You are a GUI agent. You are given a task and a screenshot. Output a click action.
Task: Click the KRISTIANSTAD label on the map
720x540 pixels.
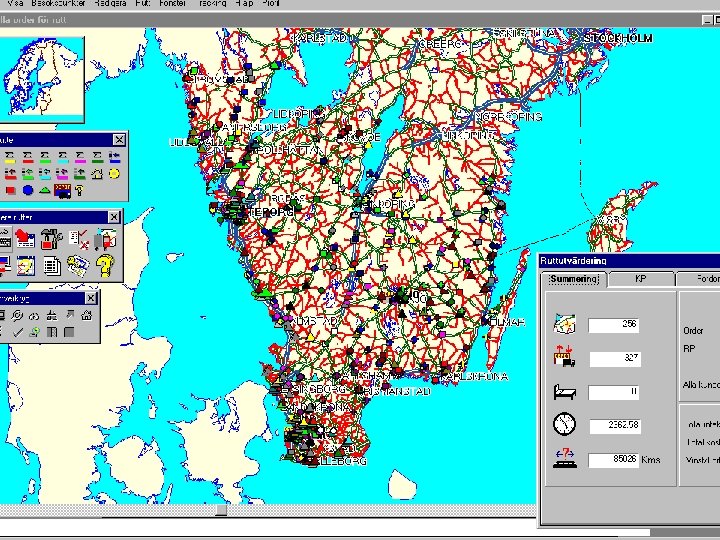tap(394, 391)
